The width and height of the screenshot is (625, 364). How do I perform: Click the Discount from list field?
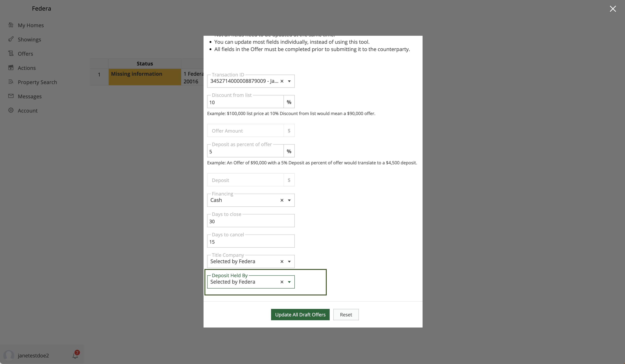click(245, 102)
